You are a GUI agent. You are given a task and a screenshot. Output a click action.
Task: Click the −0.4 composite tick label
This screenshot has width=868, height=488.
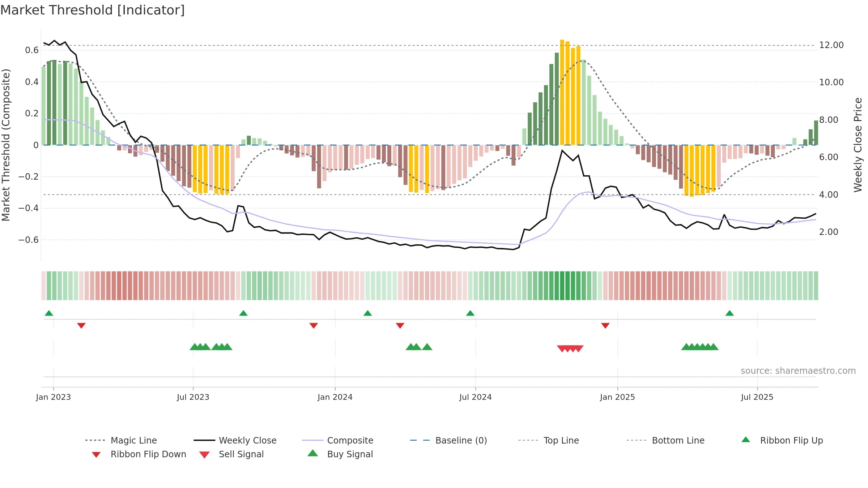pyautogui.click(x=29, y=208)
